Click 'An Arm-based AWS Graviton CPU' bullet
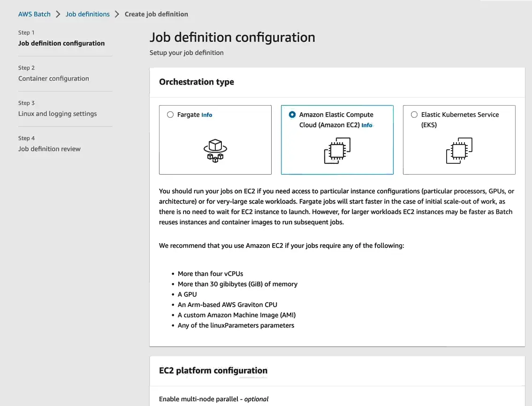This screenshot has height=406, width=532. (228, 305)
